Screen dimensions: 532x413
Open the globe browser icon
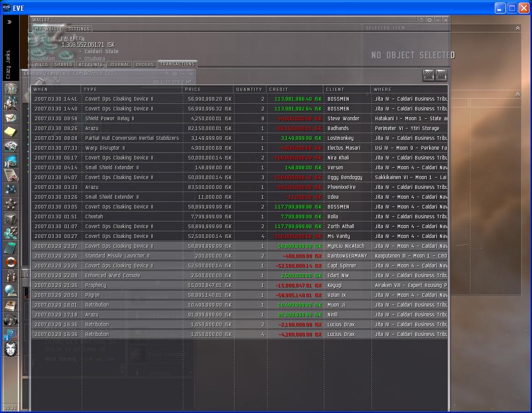pos(10,291)
